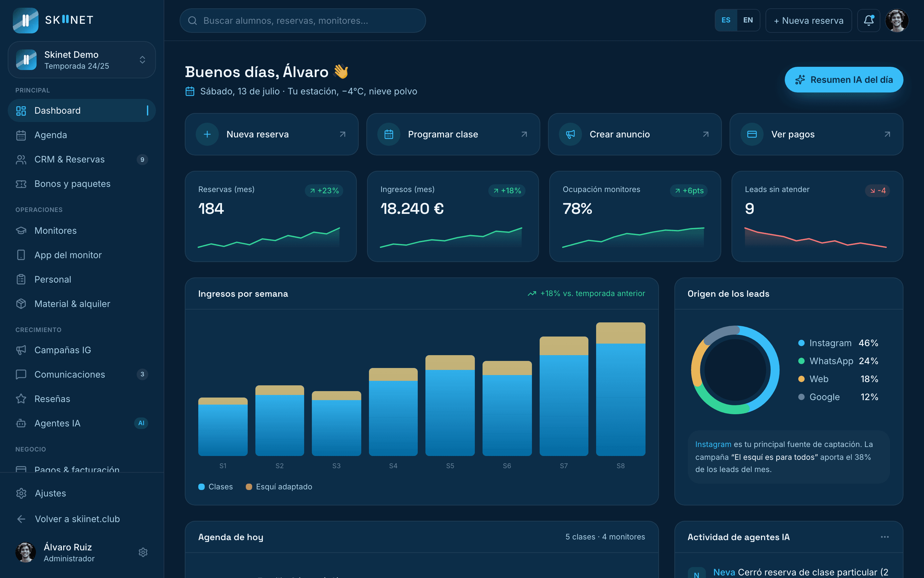Expand the Skinet Demo season selector
Screen dimensions: 924x578
point(82,60)
